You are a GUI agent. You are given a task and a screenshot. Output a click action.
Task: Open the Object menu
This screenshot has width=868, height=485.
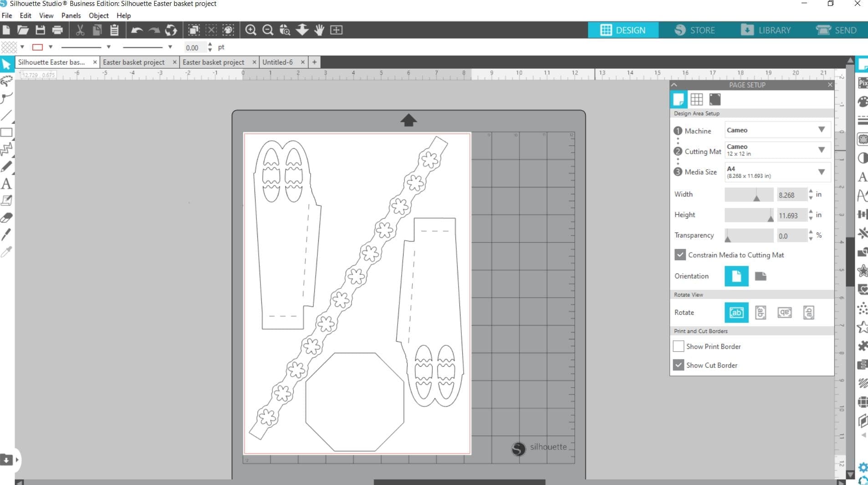pos(98,15)
